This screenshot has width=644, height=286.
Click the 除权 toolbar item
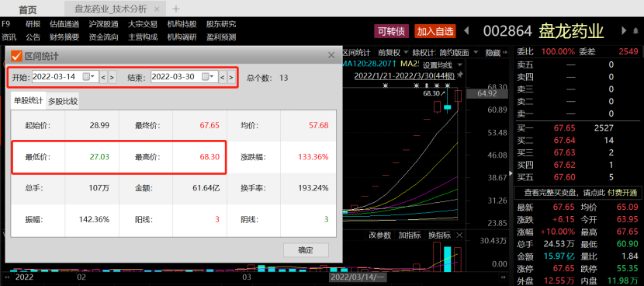click(x=423, y=53)
